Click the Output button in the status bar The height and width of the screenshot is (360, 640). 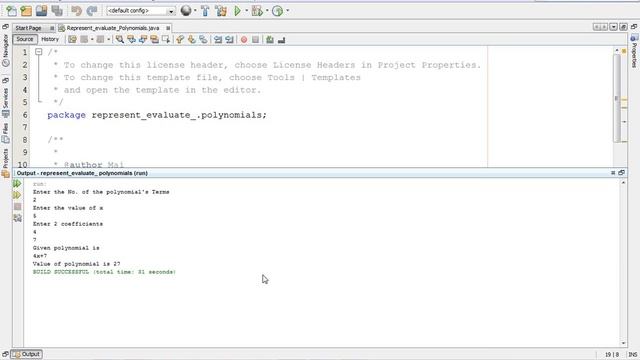coord(27,354)
